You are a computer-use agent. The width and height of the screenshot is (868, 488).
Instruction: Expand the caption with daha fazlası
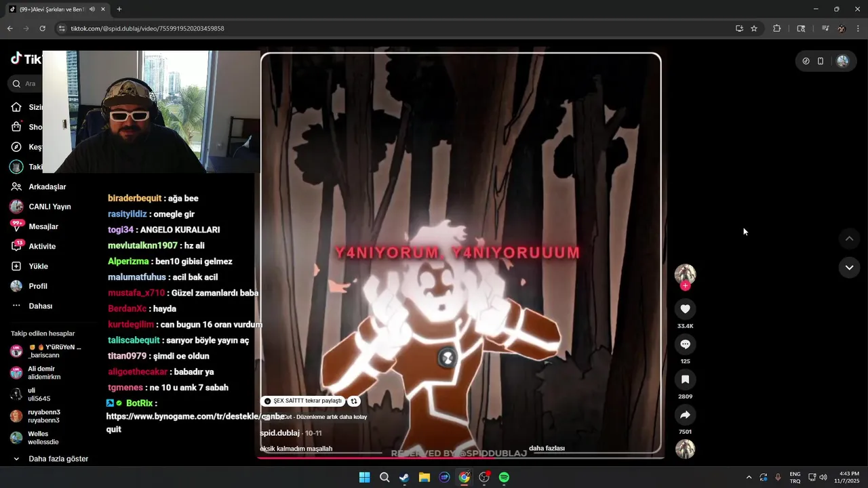pos(547,448)
